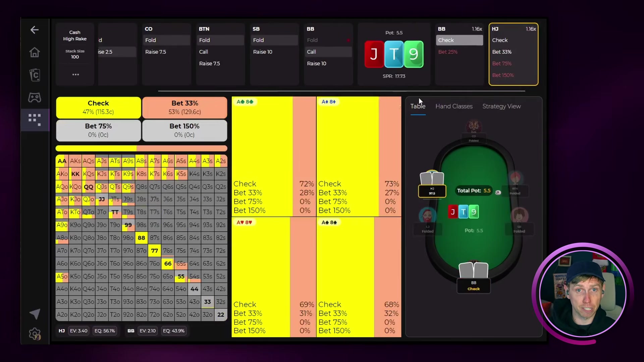The image size is (644, 362).
Task: Click the BB seat on poker table
Action: tap(474, 278)
